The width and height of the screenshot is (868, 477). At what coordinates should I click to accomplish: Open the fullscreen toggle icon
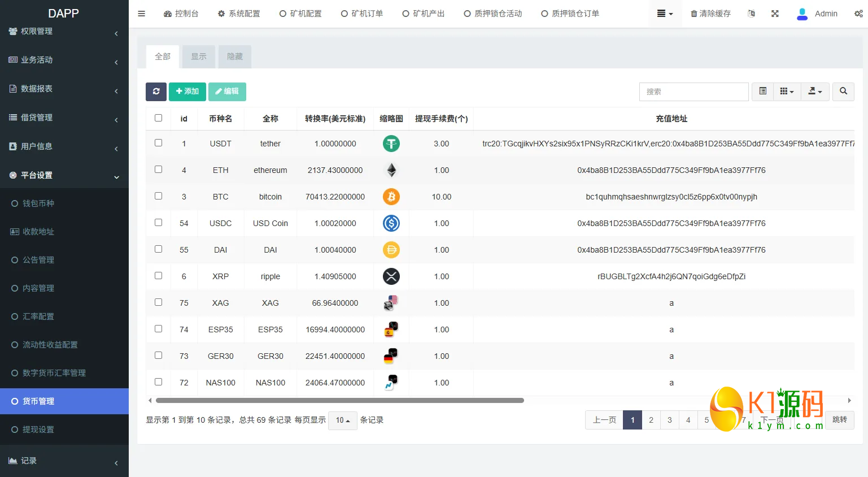775,14
